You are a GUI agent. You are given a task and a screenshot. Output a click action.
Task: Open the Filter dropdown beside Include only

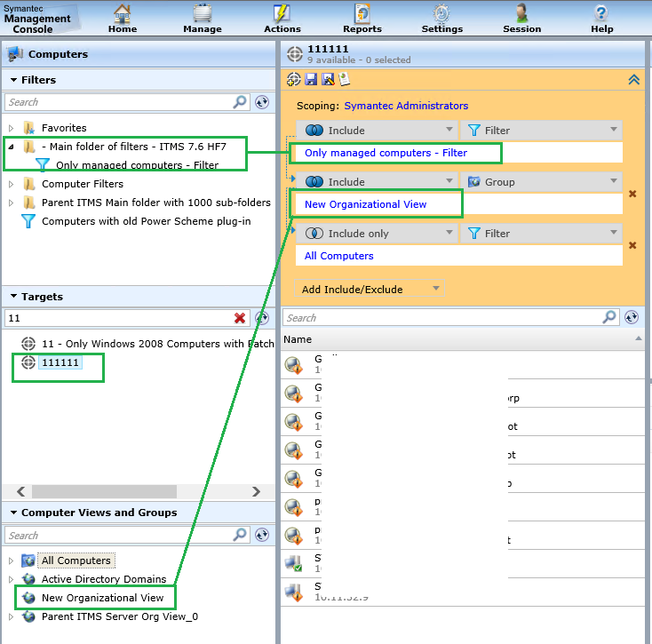541,234
